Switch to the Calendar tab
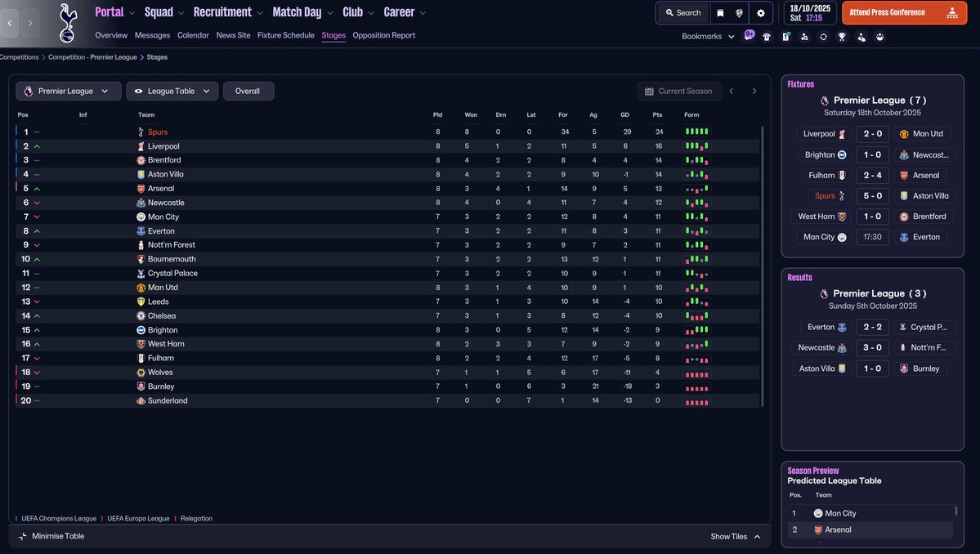 pos(193,36)
